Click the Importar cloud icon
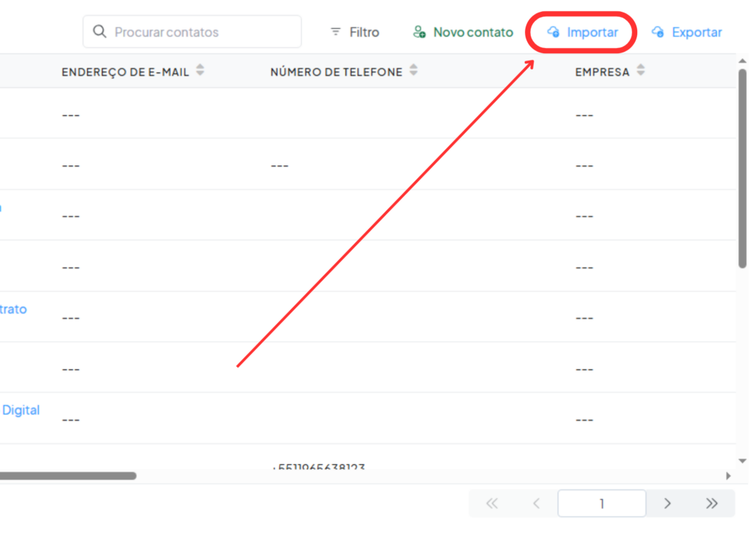The height and width of the screenshot is (535, 756). coord(553,32)
